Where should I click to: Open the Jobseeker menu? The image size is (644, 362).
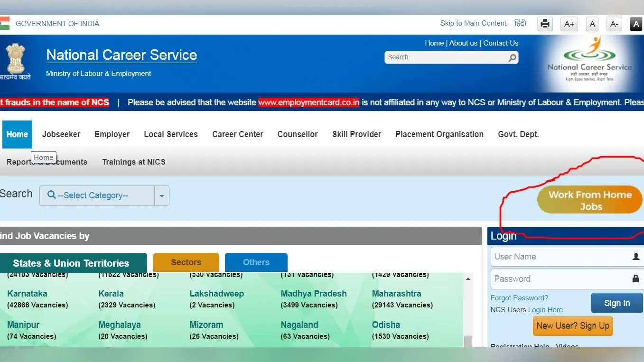coord(61,134)
